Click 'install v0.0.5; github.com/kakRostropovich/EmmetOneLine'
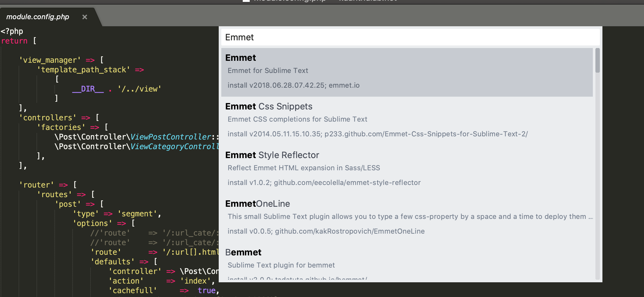This screenshot has width=644, height=297. tap(326, 231)
